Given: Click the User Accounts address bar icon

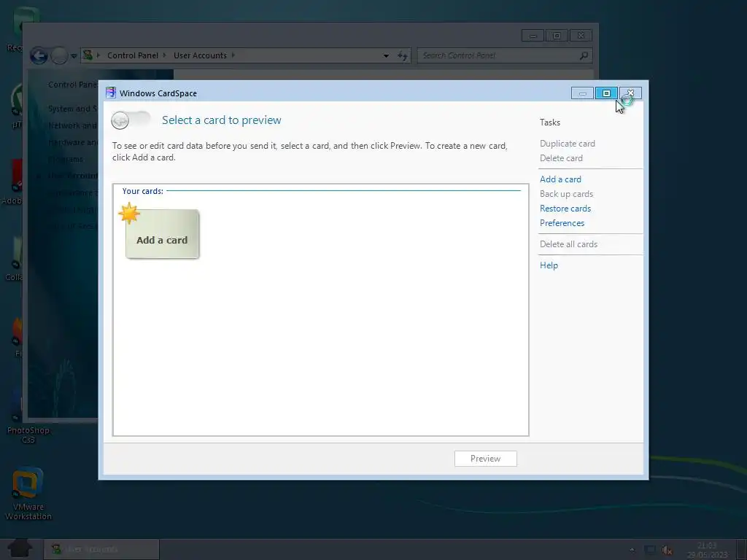Looking at the screenshot, I should [88, 55].
